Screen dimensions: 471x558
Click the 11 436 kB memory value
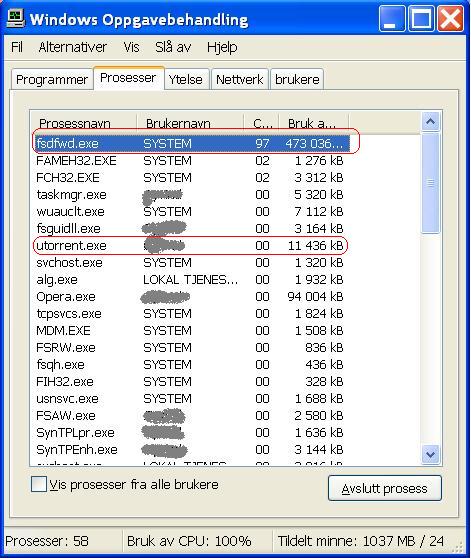coord(315,246)
